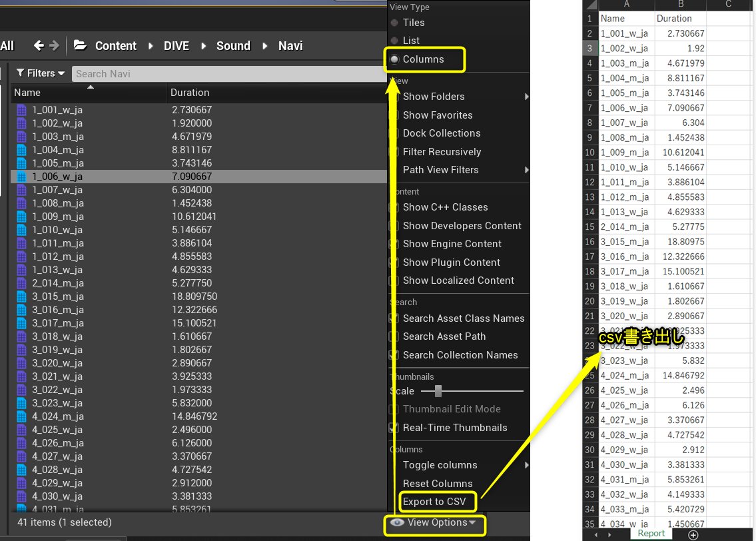Click Export to CSV

(437, 502)
